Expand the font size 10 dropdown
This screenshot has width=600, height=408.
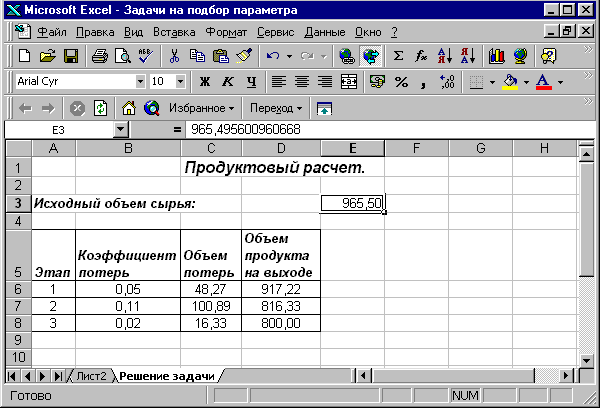[180, 81]
